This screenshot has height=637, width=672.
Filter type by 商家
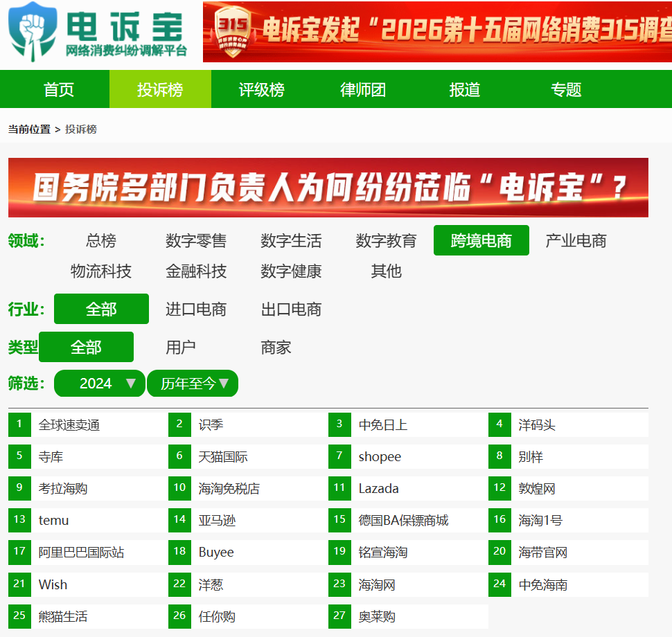pyautogui.click(x=276, y=348)
